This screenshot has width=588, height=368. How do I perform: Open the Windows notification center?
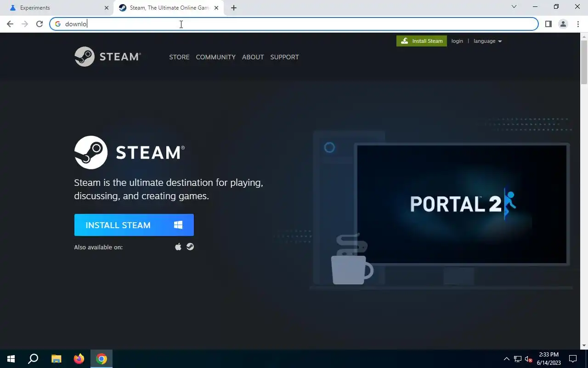click(573, 359)
